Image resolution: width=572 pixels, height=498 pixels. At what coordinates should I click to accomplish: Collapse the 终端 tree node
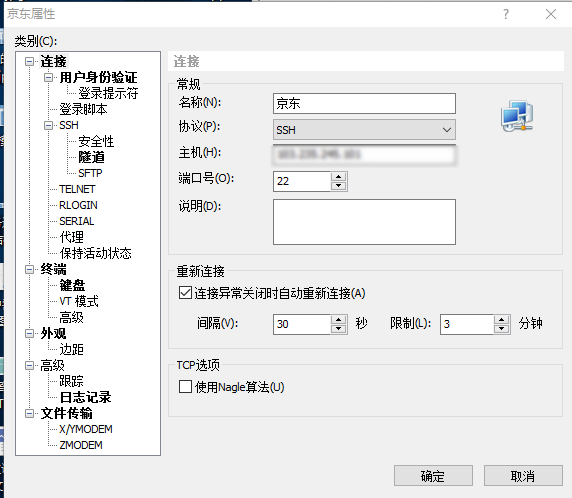point(30,269)
